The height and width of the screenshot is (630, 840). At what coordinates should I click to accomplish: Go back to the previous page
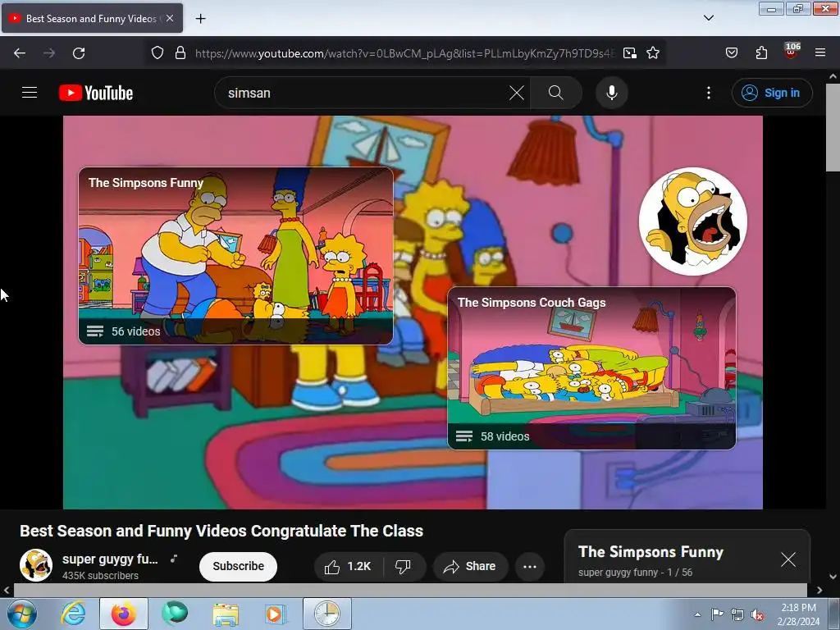20,53
